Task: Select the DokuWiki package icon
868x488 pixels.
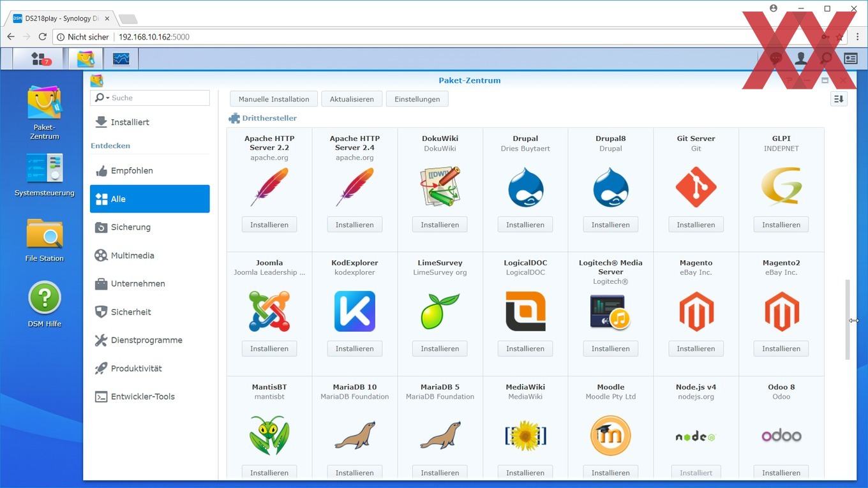Action: click(x=440, y=187)
